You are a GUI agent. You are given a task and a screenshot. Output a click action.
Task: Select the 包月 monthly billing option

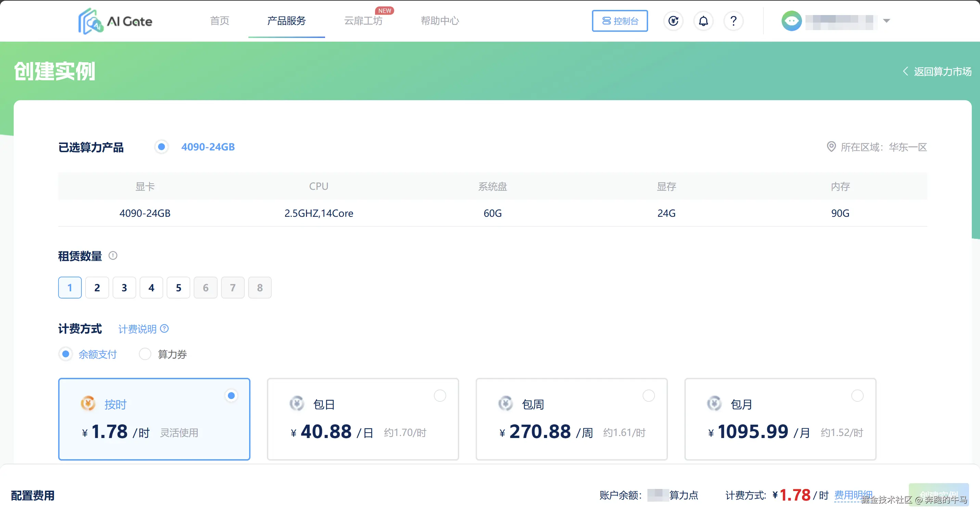[857, 396]
